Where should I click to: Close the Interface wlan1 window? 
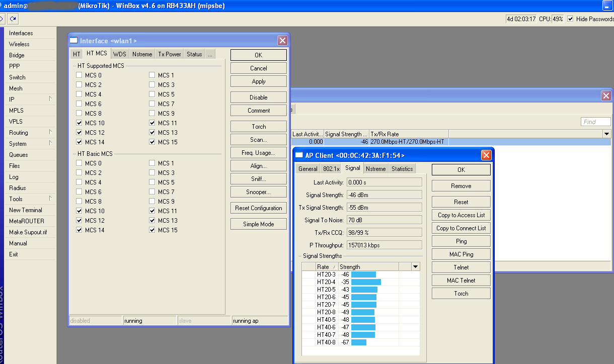pos(282,41)
